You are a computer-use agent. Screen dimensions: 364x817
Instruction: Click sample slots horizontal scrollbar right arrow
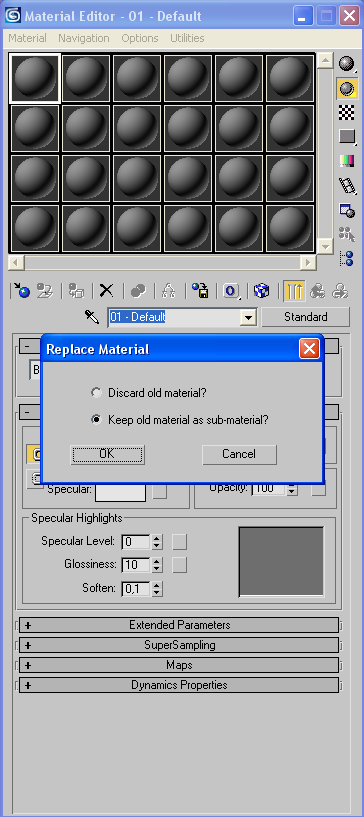click(x=309, y=262)
